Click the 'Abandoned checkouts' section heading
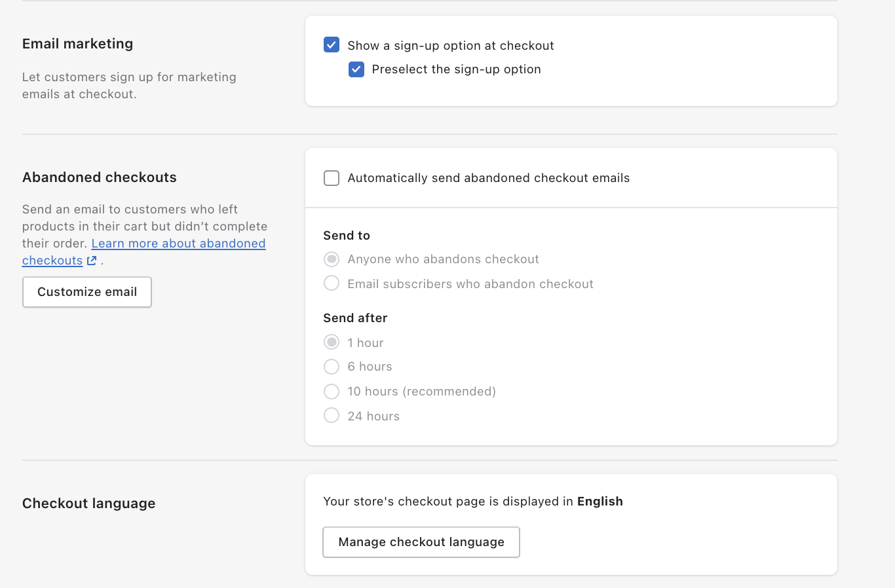The image size is (895, 588). (x=100, y=177)
